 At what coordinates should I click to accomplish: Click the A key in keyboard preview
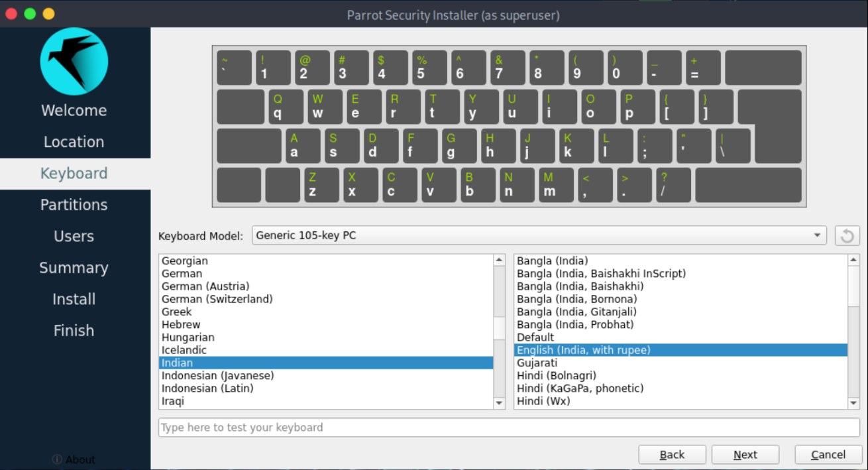point(303,146)
